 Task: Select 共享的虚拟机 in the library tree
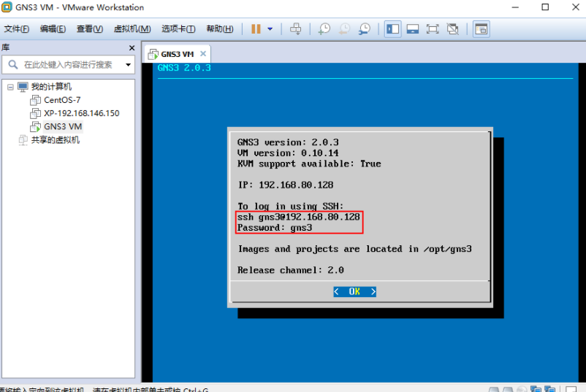56,140
